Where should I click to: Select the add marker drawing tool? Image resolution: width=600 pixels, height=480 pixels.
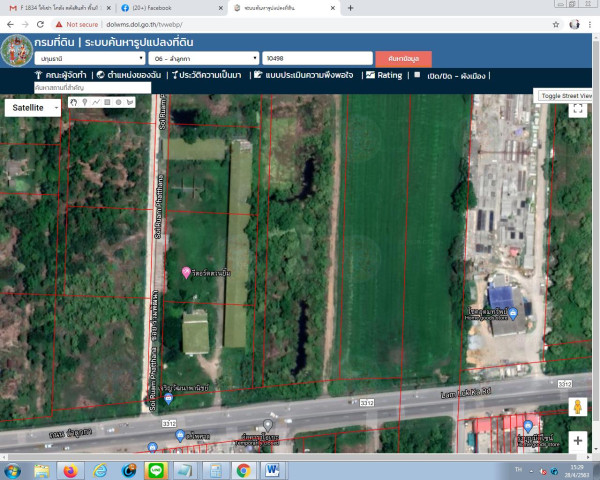tap(85, 102)
